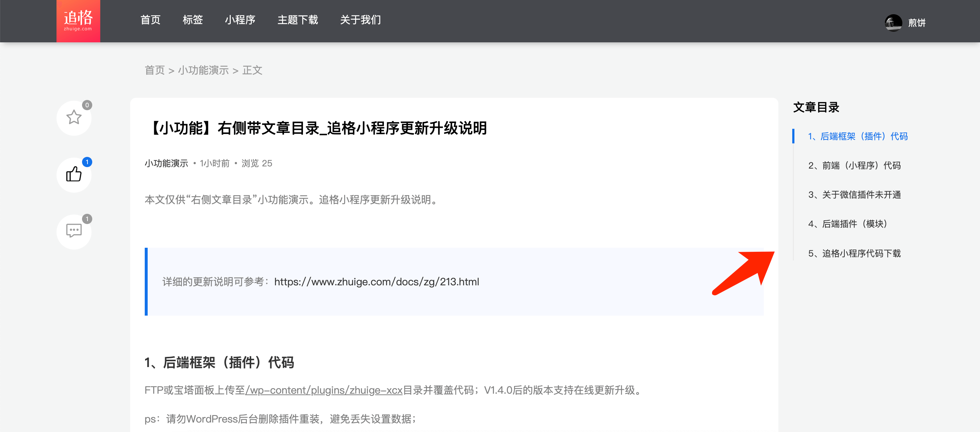The image size is (980, 432).
Task: Open the 关于我们 navigation item
Action: point(360,20)
